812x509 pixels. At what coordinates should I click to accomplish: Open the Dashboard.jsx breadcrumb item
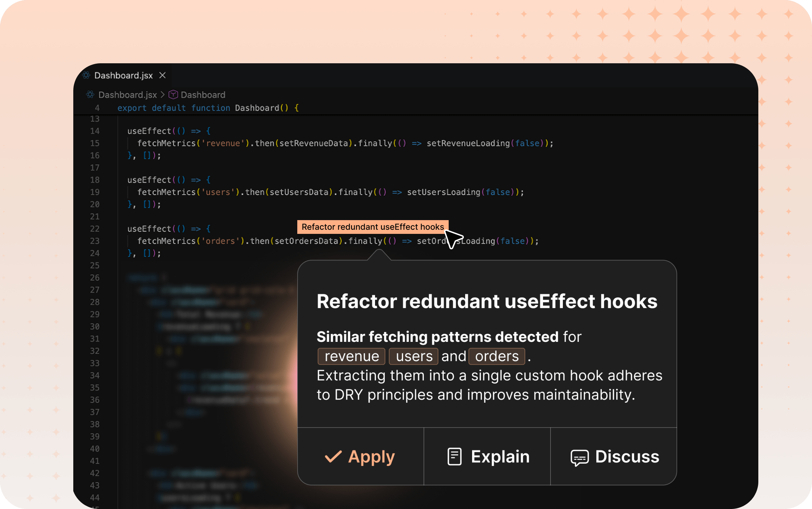(127, 95)
